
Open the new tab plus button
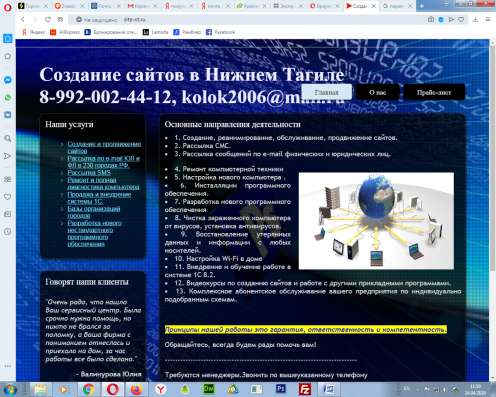tap(422, 6)
